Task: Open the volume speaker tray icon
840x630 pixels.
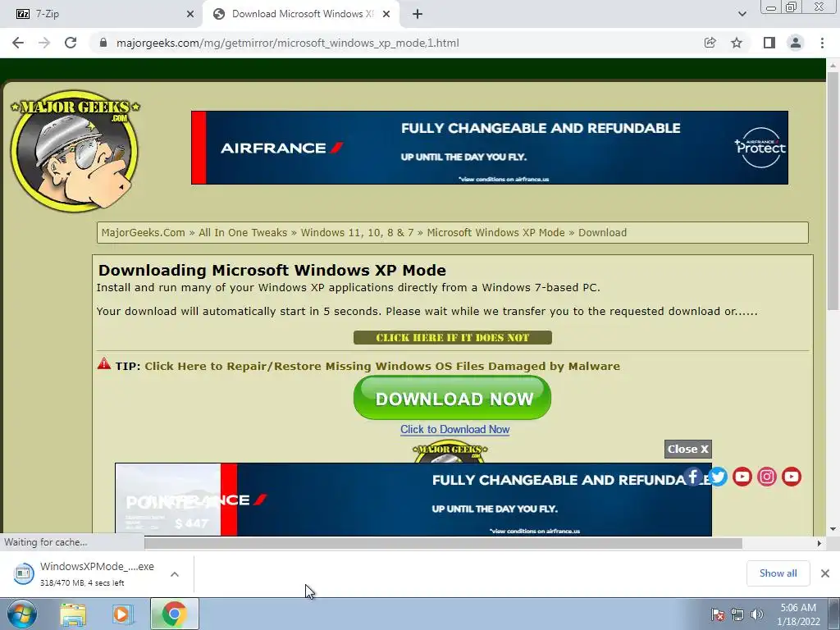Action: coord(756,614)
